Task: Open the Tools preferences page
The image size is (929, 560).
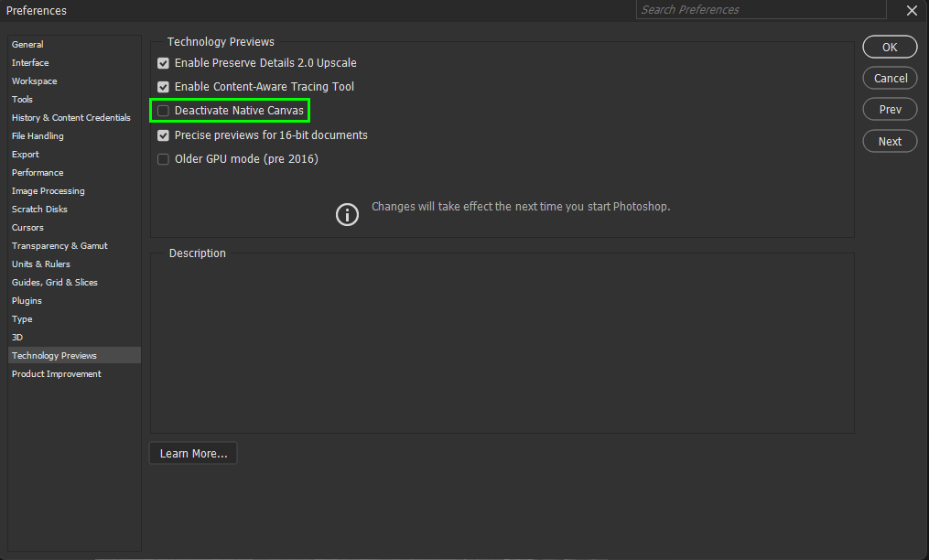Action: 22,99
